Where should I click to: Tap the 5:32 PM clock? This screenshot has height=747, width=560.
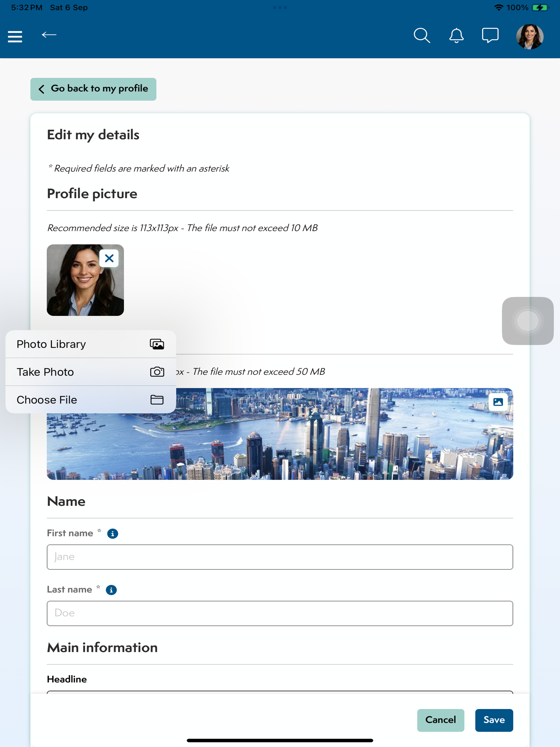27,7
